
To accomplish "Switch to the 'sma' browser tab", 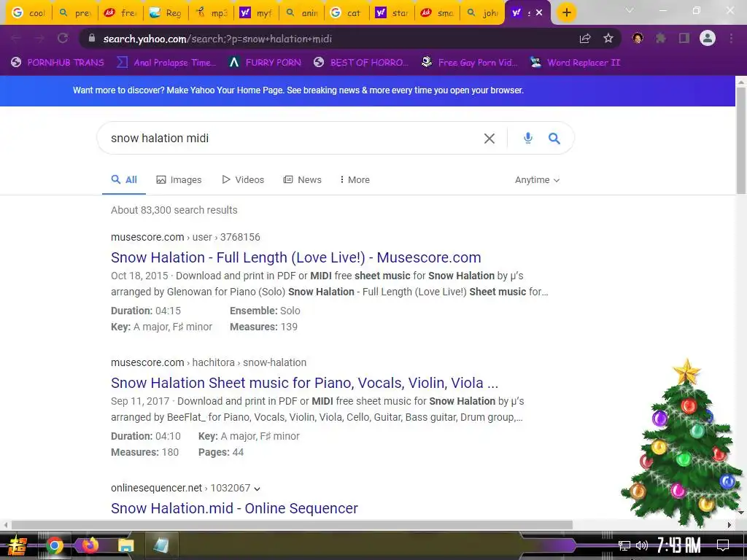I will [438, 13].
